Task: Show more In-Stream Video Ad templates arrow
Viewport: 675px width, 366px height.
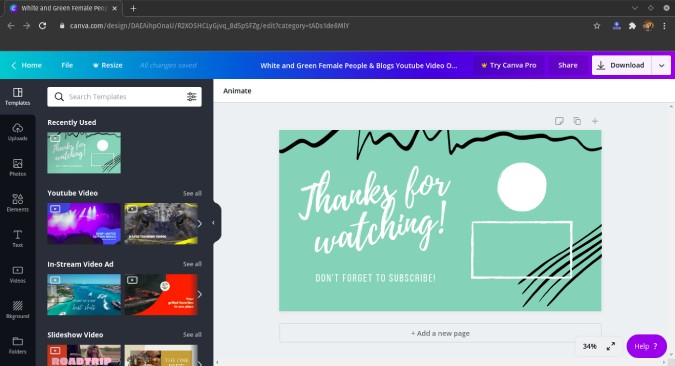Action: 199,295
